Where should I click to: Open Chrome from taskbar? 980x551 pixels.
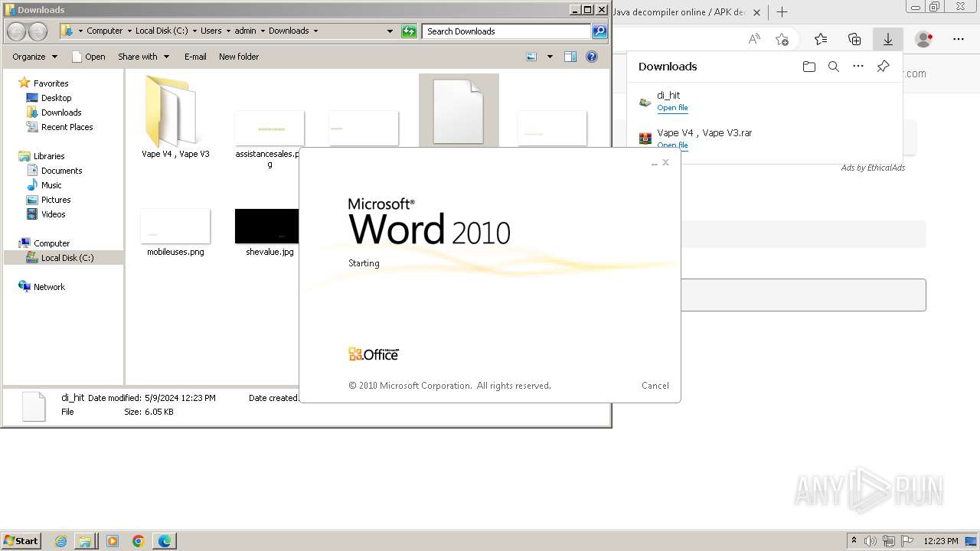point(139,541)
